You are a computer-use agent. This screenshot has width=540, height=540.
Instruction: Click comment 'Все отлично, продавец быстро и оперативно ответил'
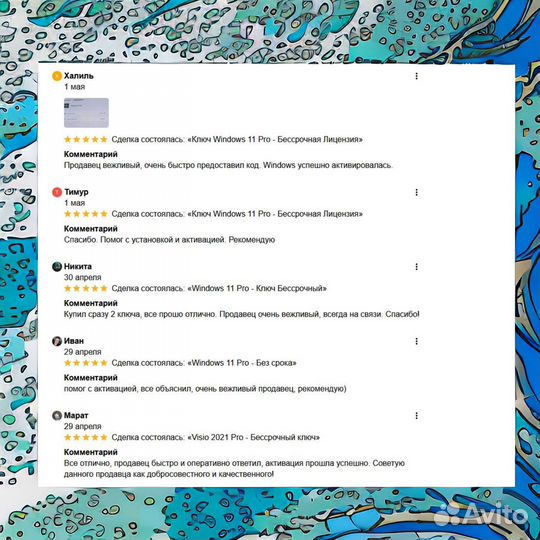[x=234, y=469]
